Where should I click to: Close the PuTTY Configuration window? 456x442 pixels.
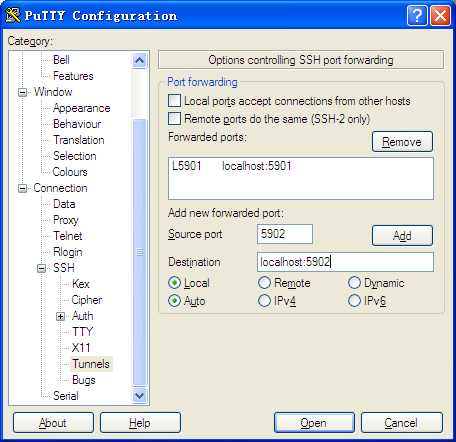tap(440, 15)
